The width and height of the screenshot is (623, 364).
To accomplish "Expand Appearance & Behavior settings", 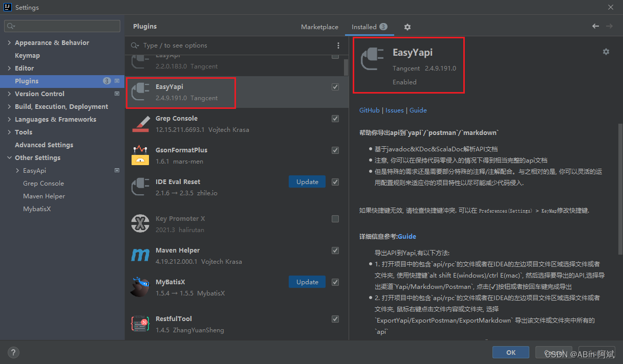I will point(9,42).
